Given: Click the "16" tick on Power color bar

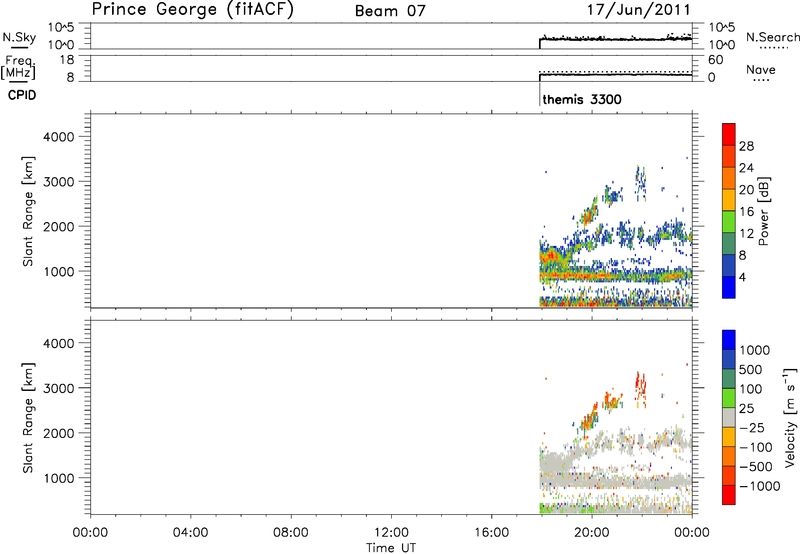Looking at the screenshot, I should tap(746, 212).
